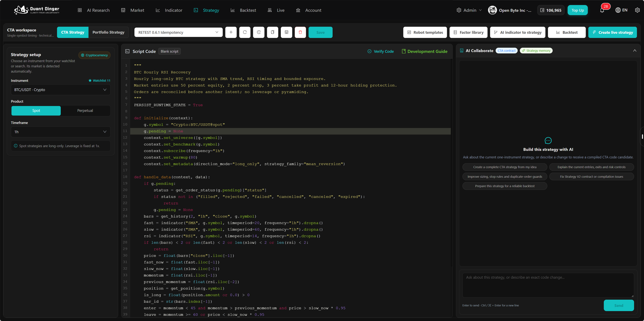644x321 pixels.
Task: Click the Save button
Action: tap(320, 32)
